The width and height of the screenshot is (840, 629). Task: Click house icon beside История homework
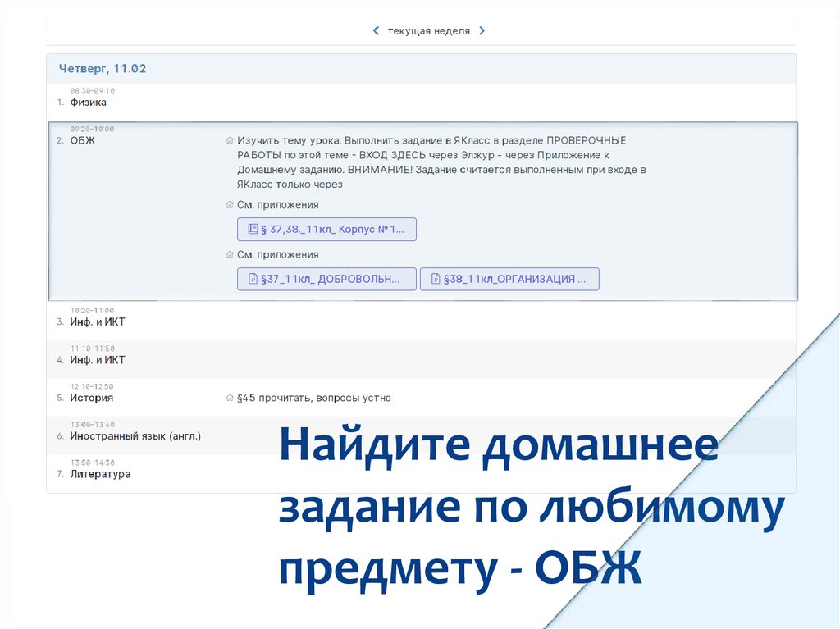[x=230, y=399]
